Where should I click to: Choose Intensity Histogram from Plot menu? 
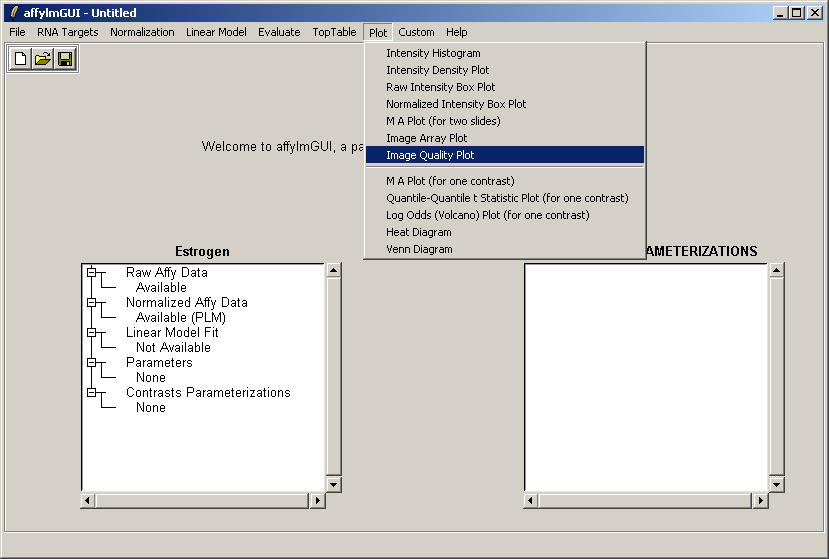(433, 53)
